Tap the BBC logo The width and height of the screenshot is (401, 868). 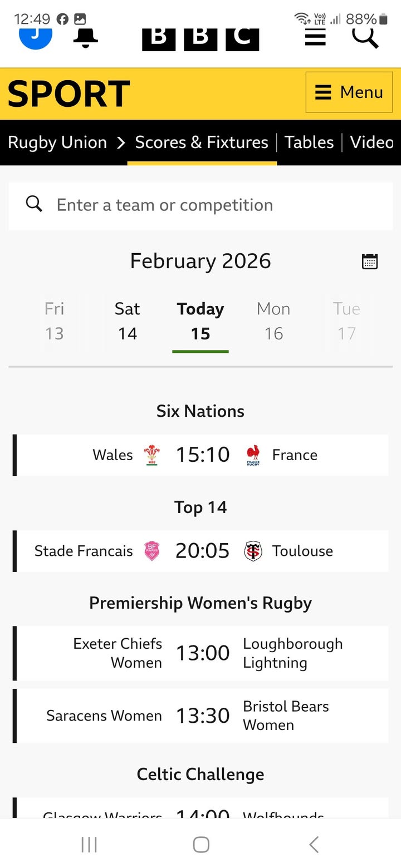click(x=200, y=38)
